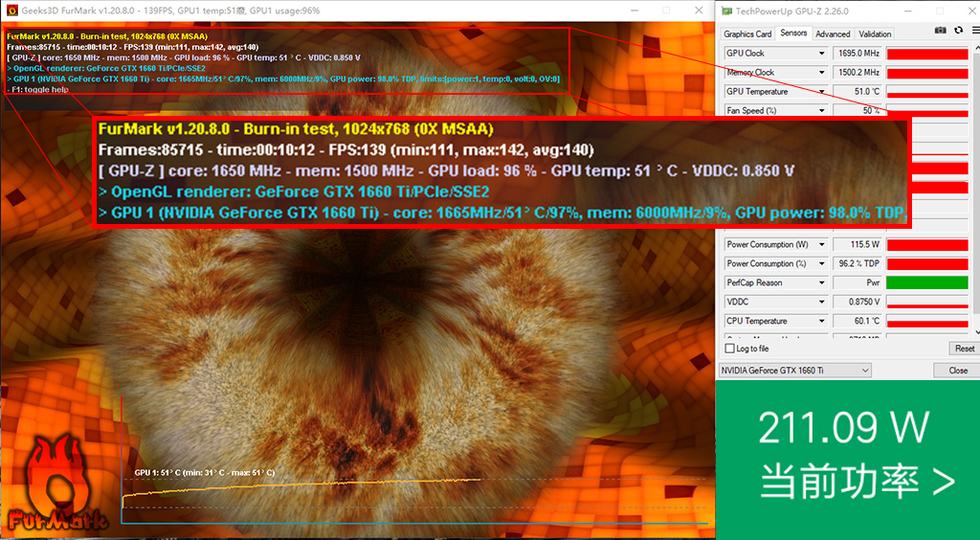The image size is (980, 540).
Task: Click the Close button in GPU-Z
Action: [x=957, y=371]
